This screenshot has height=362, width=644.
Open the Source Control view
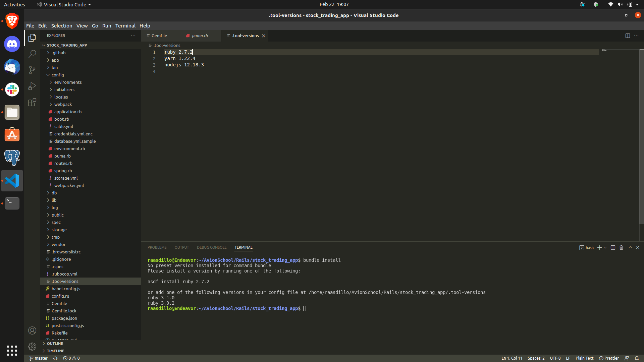pos(32,70)
